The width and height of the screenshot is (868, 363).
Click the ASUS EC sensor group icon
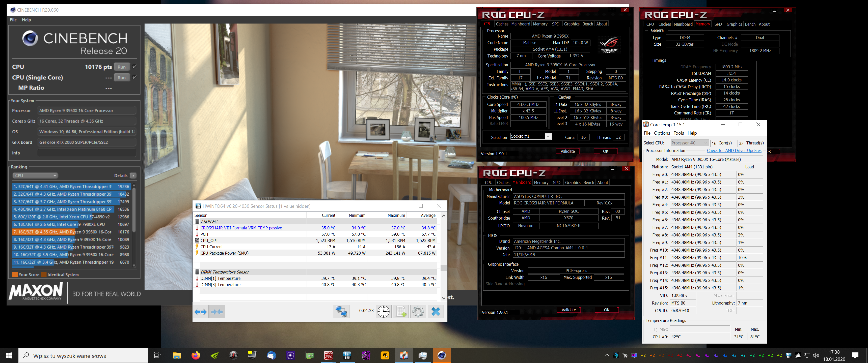[197, 222]
